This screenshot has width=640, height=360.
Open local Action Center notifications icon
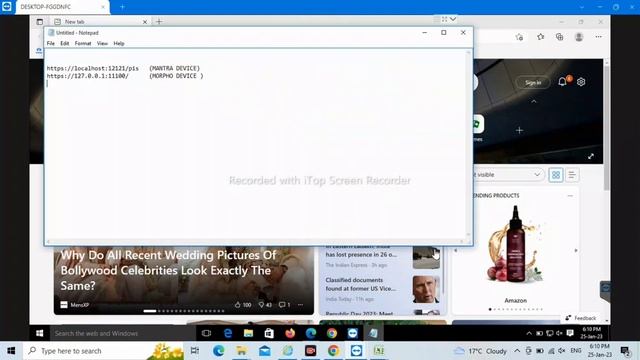(x=625, y=351)
